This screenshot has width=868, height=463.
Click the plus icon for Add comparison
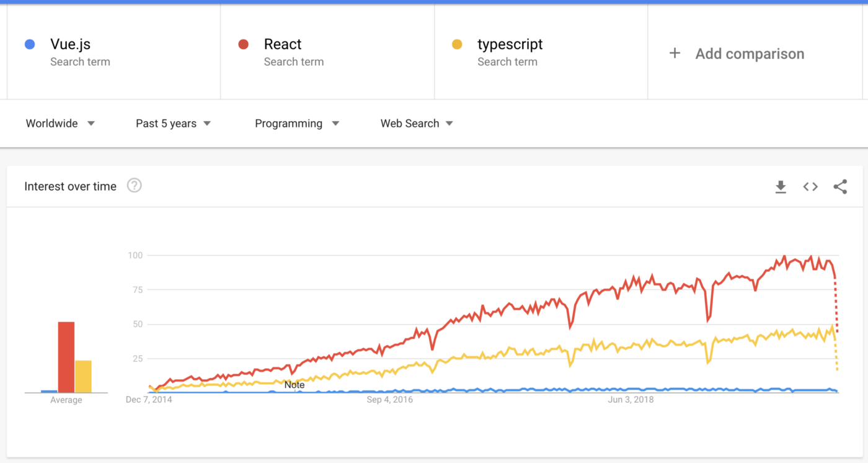[x=675, y=53]
